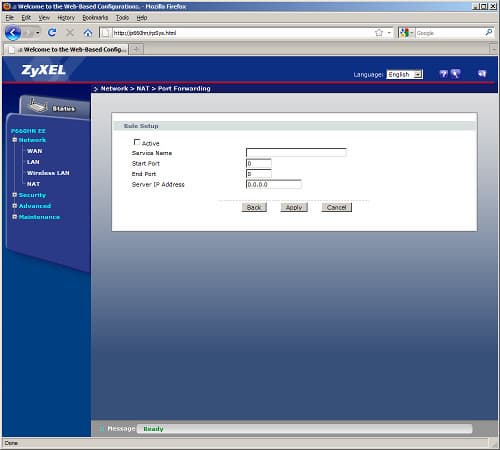Click the Service Name input field
500x450 pixels.
pos(296,153)
